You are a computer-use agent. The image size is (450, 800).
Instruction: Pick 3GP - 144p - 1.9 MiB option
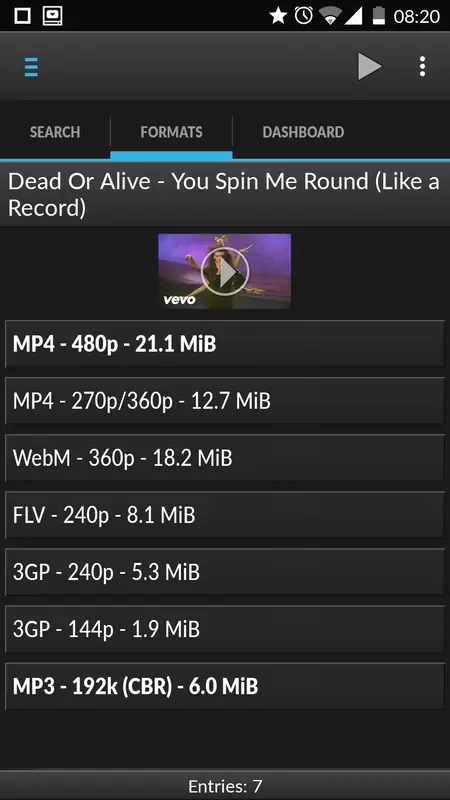225,630
